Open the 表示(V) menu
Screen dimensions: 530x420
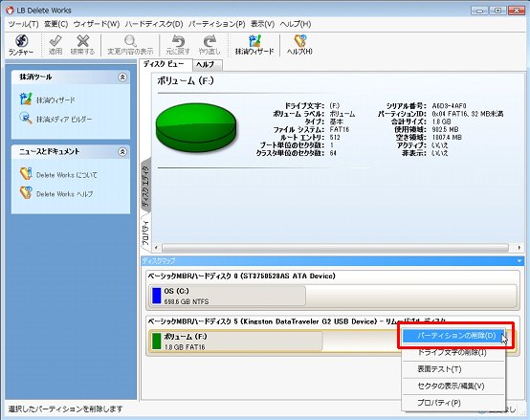pos(263,24)
